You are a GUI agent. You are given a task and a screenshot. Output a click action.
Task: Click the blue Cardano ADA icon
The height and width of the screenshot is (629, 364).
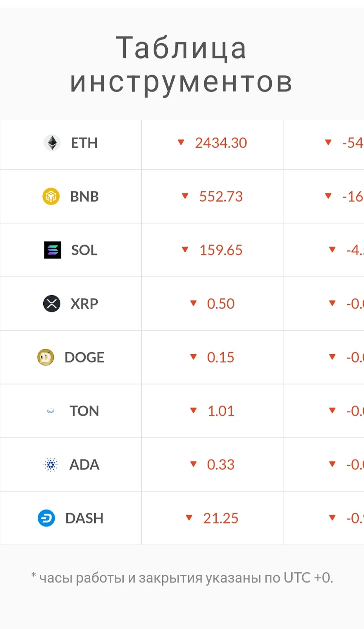coord(51,465)
